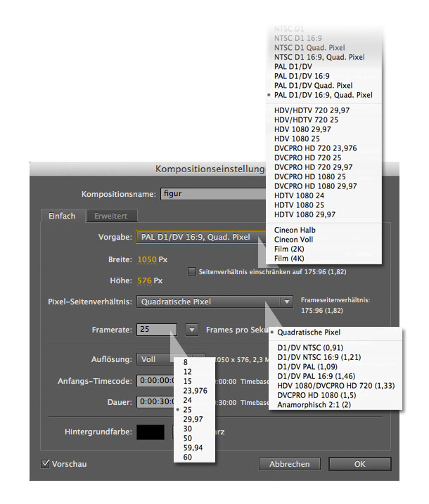This screenshot has height=504, width=429.
Task: Click the Framerate value field
Action: point(156,329)
